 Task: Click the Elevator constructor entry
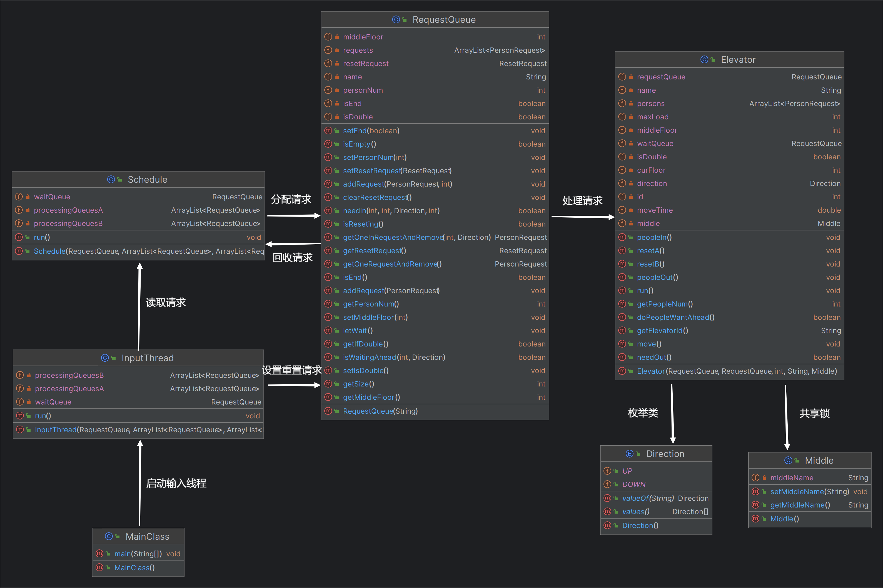[x=730, y=371]
